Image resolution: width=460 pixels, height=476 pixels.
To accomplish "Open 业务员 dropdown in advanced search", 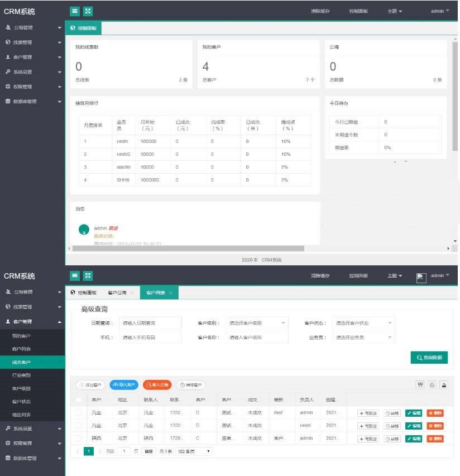I will point(363,337).
